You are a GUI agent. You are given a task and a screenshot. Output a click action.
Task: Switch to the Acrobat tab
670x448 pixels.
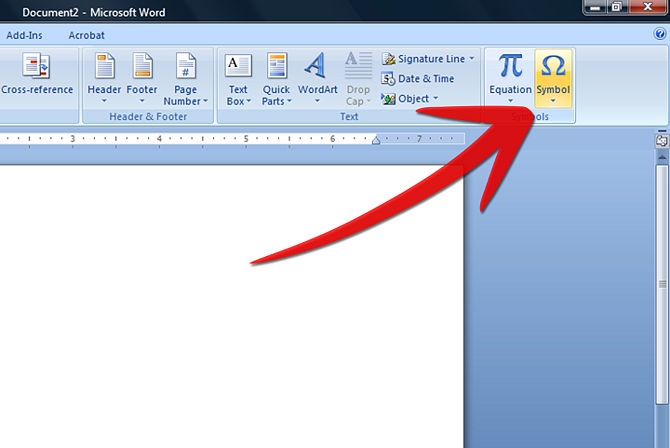tap(86, 35)
